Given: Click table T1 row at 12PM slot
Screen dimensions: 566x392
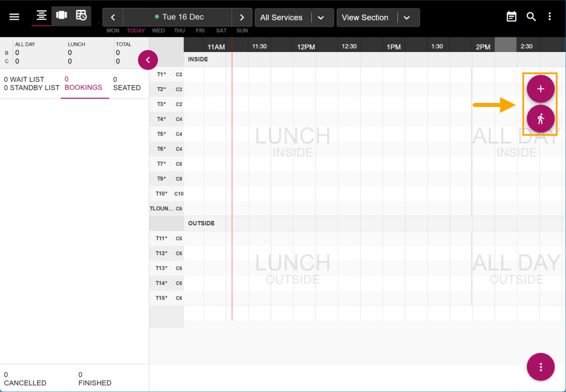Looking at the screenshot, I should [306, 75].
